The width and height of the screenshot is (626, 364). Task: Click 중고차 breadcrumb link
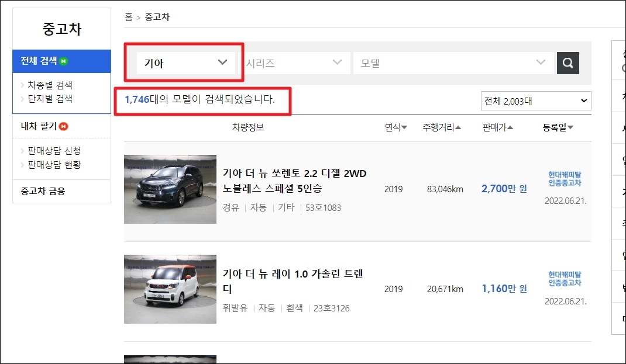pyautogui.click(x=157, y=17)
